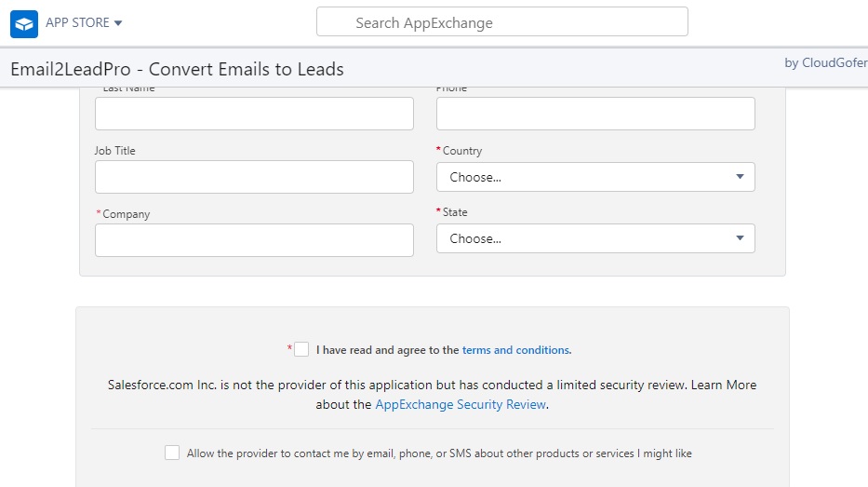The image size is (868, 487).
Task: Open the Country dropdown
Action: click(595, 177)
